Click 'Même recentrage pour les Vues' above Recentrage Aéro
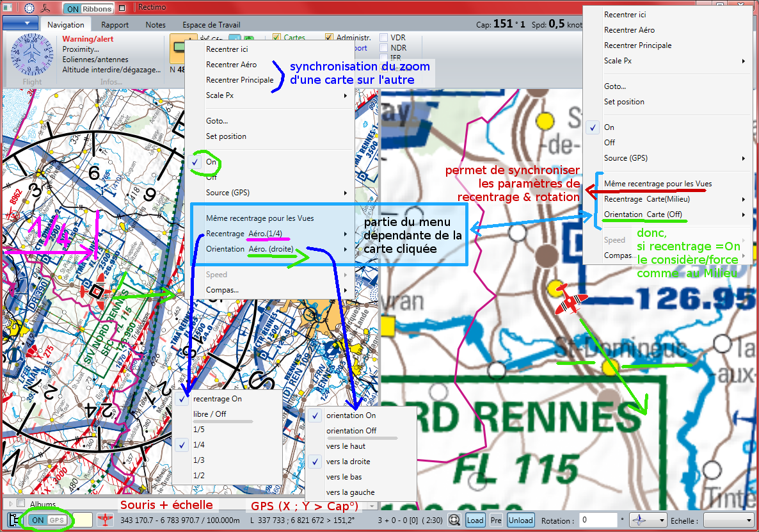Screen dimensions: 759x532 270,218
